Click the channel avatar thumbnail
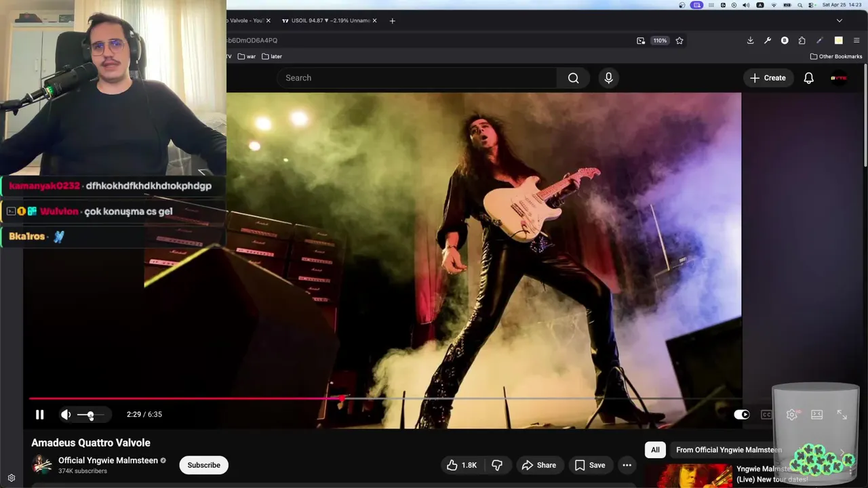 tap(42, 465)
